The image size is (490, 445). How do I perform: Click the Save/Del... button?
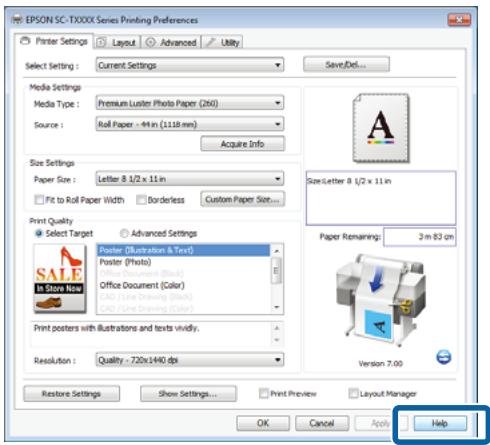tap(346, 64)
